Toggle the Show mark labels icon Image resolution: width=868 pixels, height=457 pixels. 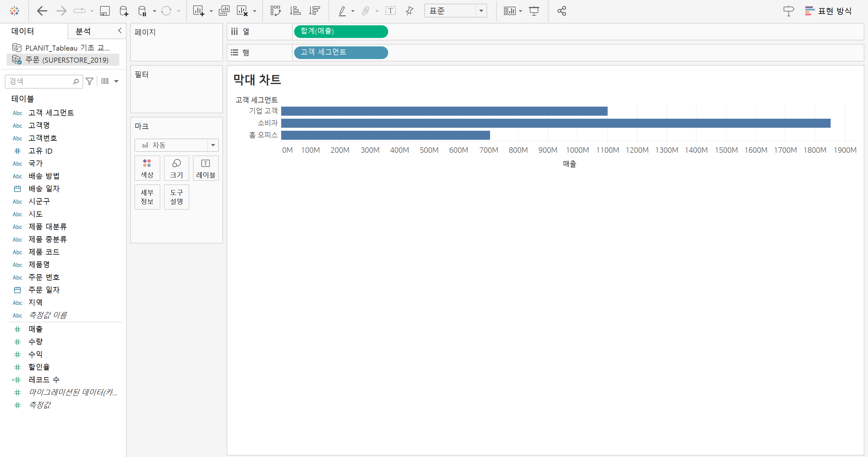390,11
